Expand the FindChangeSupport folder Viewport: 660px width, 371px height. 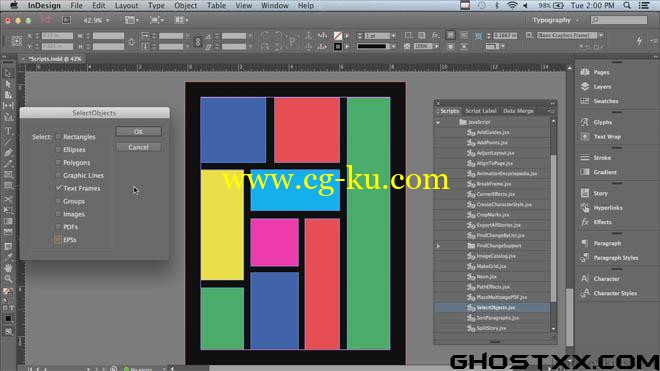pos(438,246)
